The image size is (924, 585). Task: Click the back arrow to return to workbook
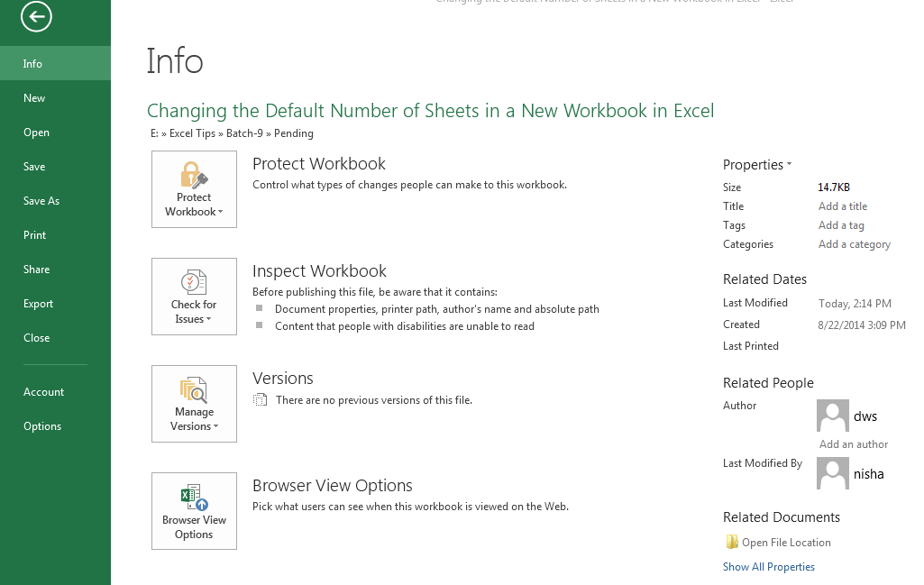[37, 16]
